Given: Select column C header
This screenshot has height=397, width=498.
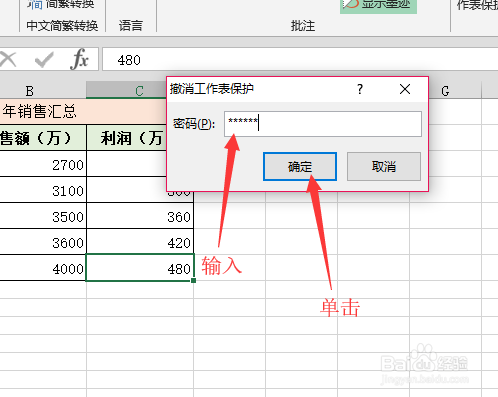Looking at the screenshot, I should (126, 90).
